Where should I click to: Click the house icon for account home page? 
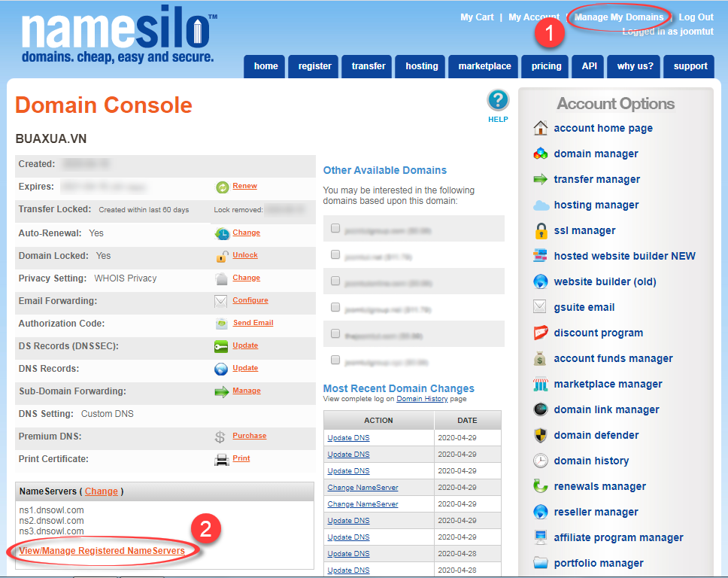click(x=541, y=128)
